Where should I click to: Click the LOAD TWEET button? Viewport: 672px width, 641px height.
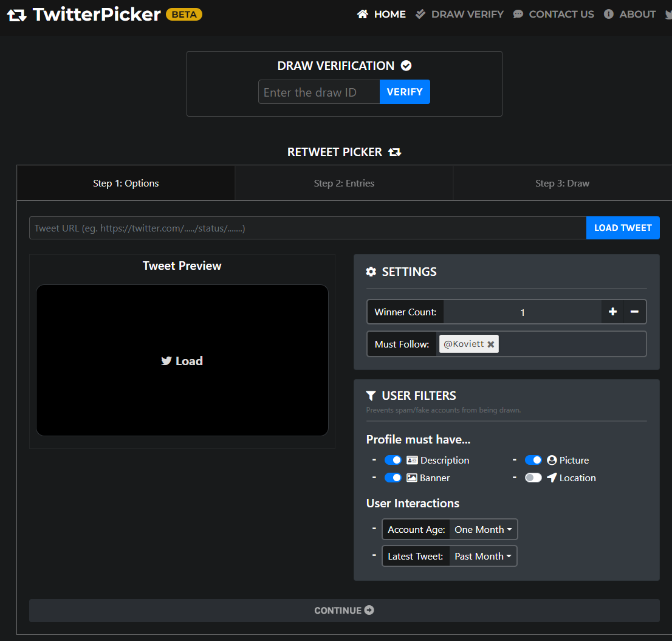[x=623, y=228]
